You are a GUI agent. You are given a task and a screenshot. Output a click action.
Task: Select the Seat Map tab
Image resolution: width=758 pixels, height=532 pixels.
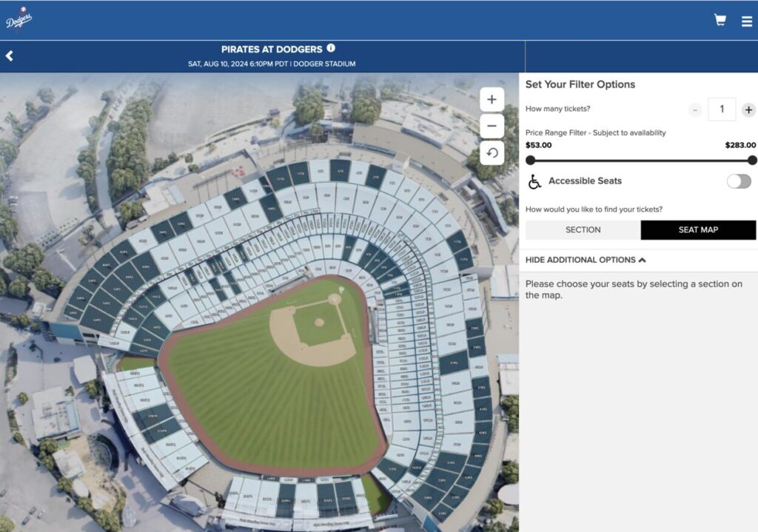point(698,230)
